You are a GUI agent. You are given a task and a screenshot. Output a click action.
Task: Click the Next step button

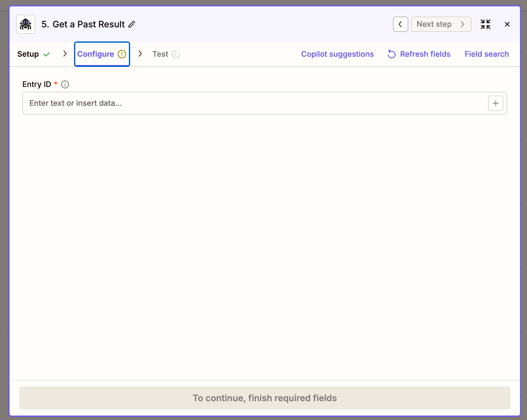click(441, 24)
